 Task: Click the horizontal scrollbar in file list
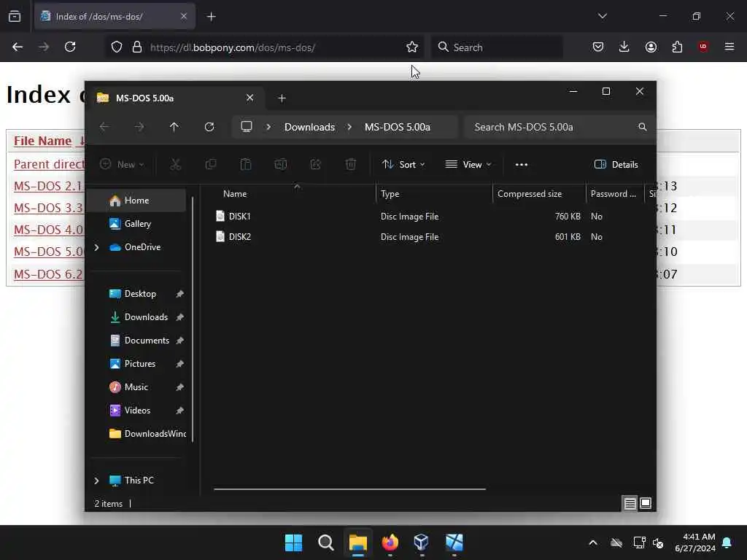[x=349, y=489]
